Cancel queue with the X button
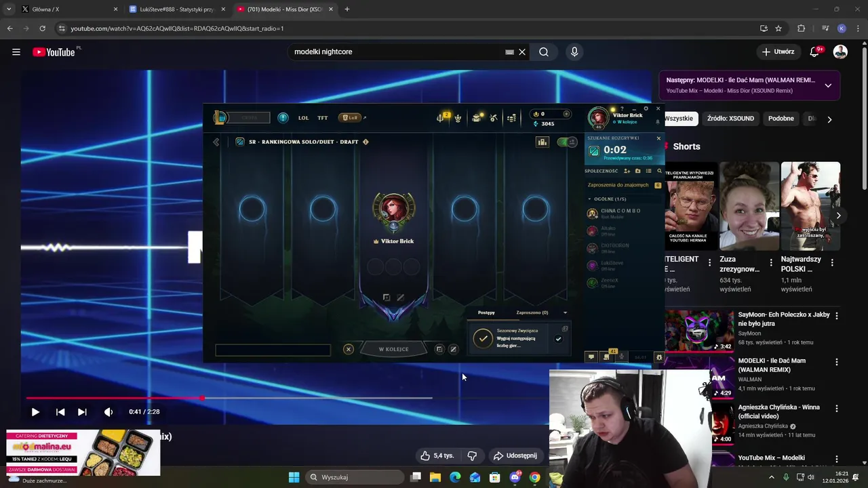Image resolution: width=868 pixels, height=488 pixels. pyautogui.click(x=348, y=349)
